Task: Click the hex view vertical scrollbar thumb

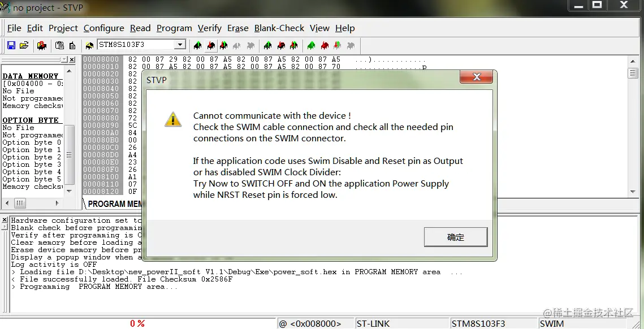Action: click(633, 73)
